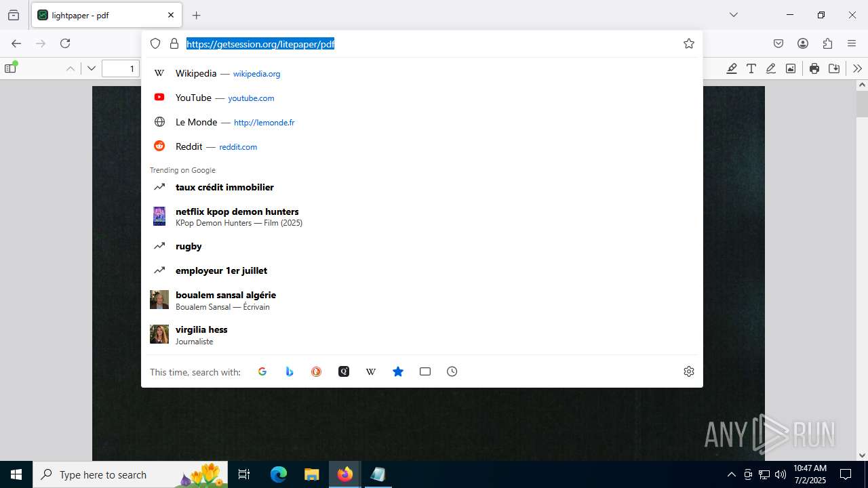Select the lightpaper - pdf tab
Image resolution: width=868 pixels, height=488 pixels.
pyautogui.click(x=106, y=15)
